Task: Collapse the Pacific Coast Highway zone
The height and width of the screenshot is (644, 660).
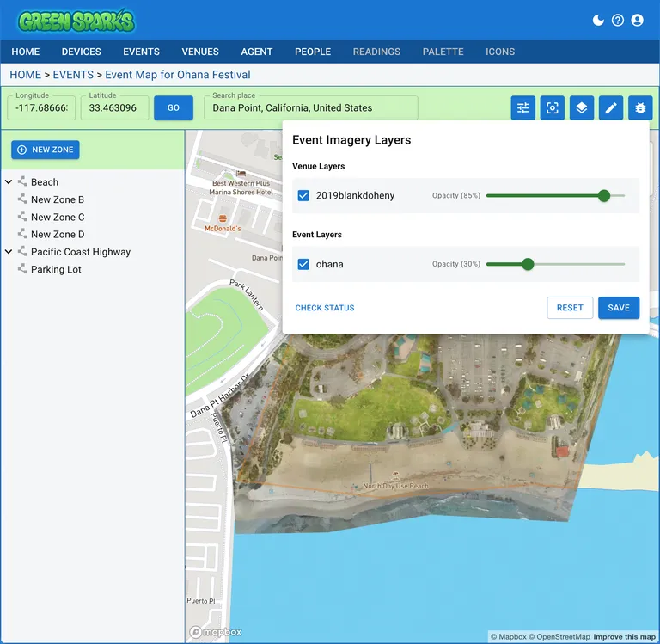Action: click(9, 252)
